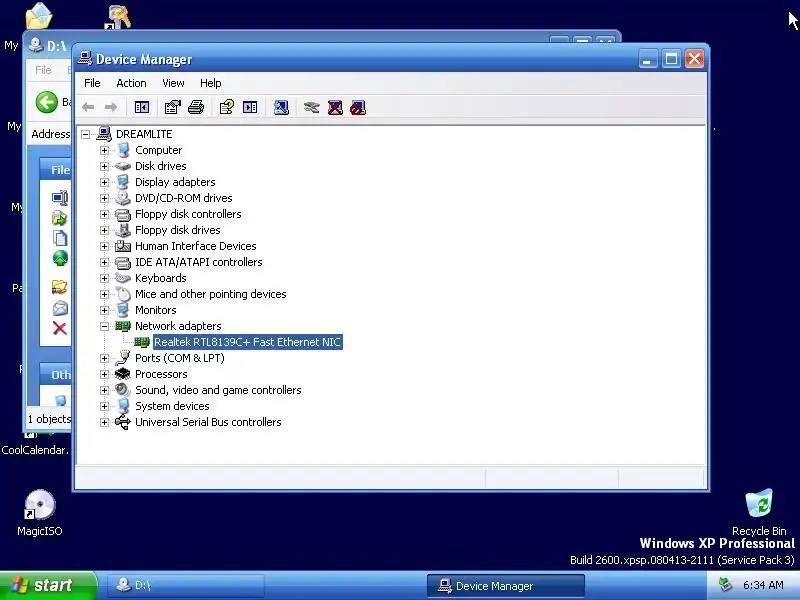This screenshot has height=600, width=800.
Task: Expand the Human Interface Devices node
Action: tap(105, 246)
